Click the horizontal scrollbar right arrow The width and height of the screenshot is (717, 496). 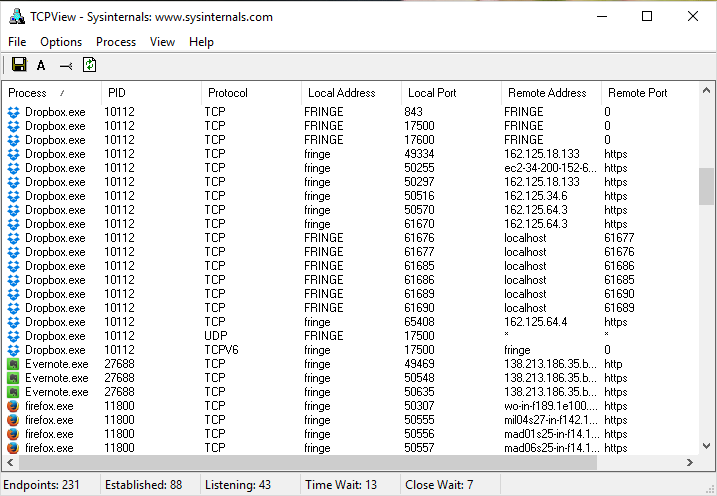point(689,463)
